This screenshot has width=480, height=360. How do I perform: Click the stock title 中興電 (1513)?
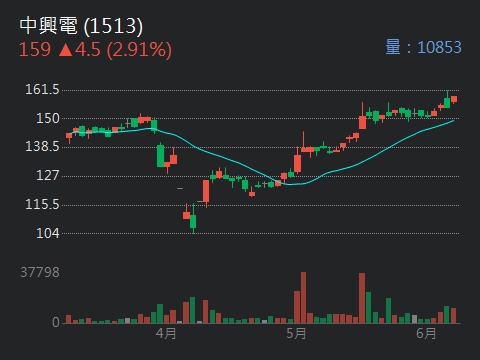81,26
